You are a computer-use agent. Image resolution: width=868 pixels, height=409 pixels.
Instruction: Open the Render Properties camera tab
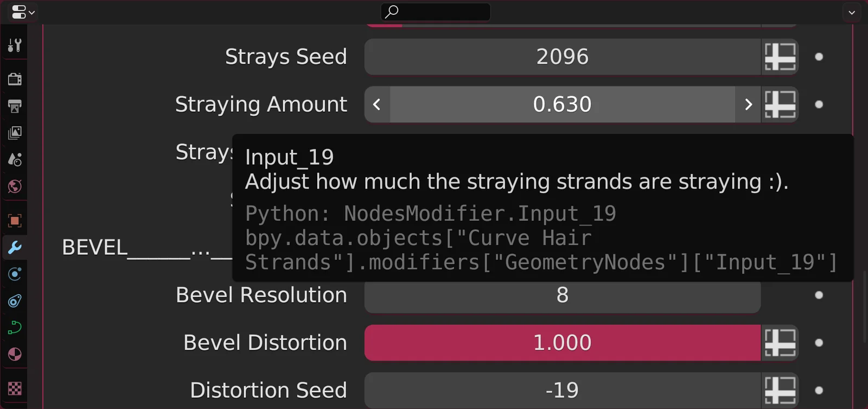15,78
